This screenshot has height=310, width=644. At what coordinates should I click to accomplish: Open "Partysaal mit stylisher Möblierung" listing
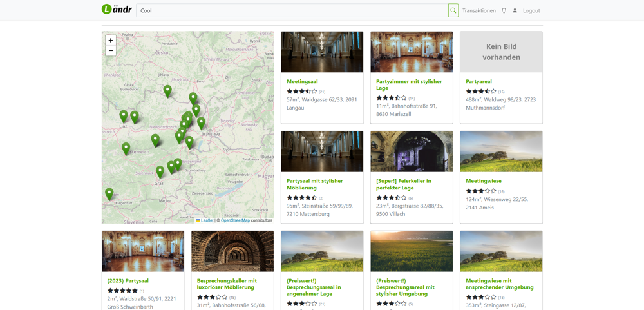(x=315, y=184)
